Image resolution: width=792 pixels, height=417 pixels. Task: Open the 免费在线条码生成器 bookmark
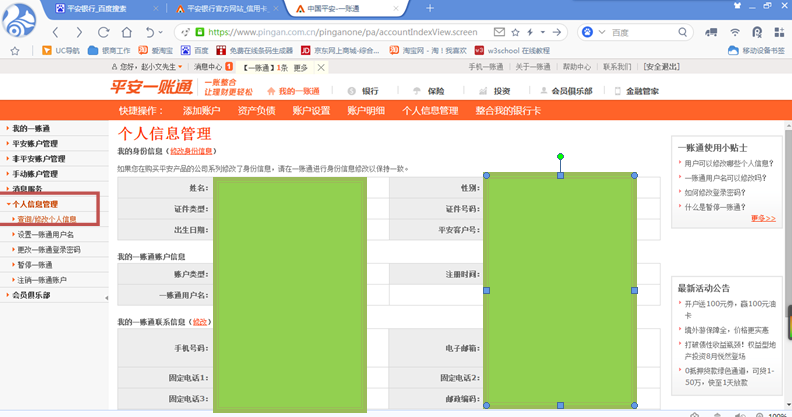click(x=255, y=50)
